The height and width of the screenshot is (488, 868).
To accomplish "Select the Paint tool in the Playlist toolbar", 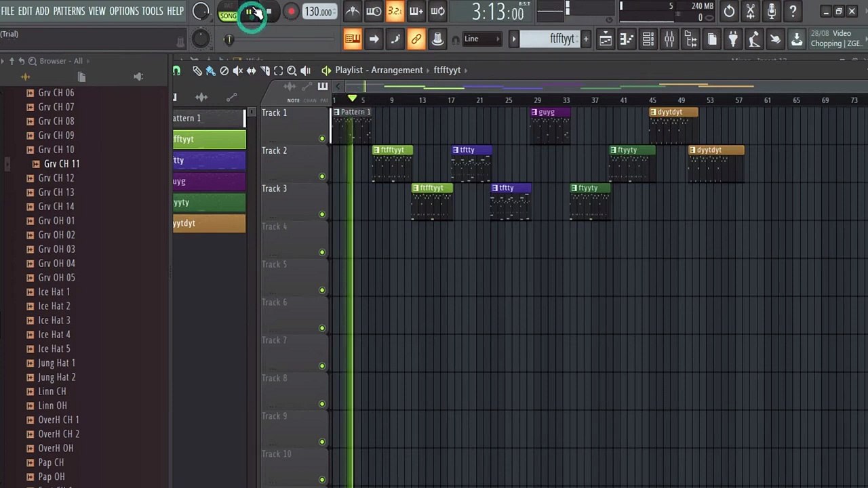I will [x=210, y=70].
